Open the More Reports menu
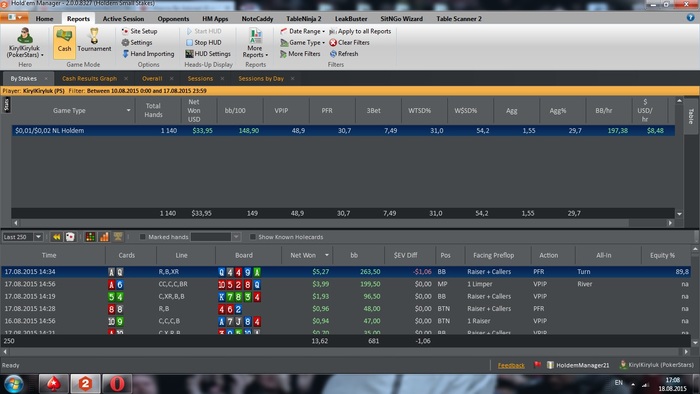The height and width of the screenshot is (394, 700). 255,43
